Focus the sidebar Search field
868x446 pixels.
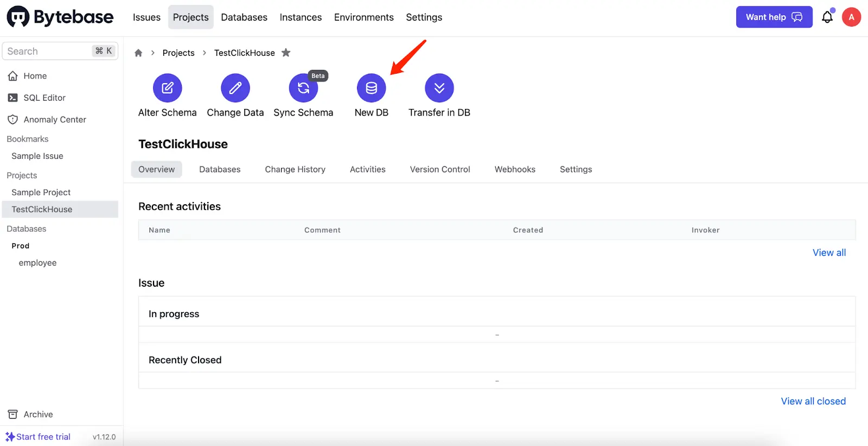60,51
